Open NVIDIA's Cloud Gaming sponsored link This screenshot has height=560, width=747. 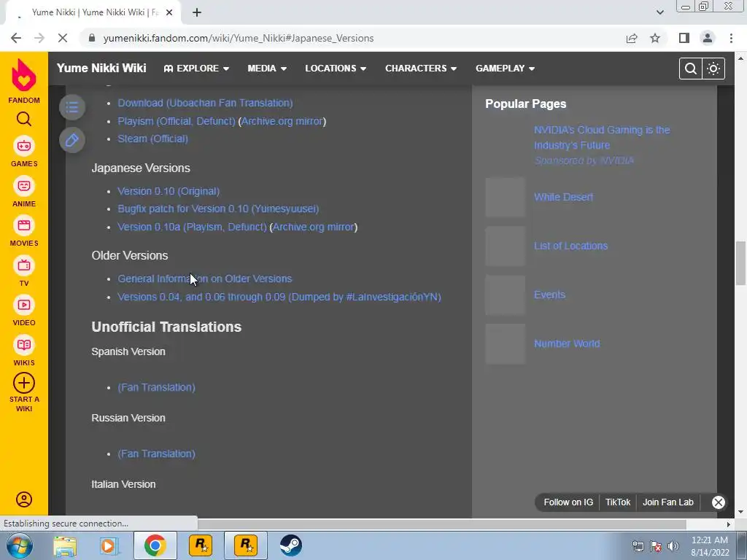pyautogui.click(x=602, y=137)
